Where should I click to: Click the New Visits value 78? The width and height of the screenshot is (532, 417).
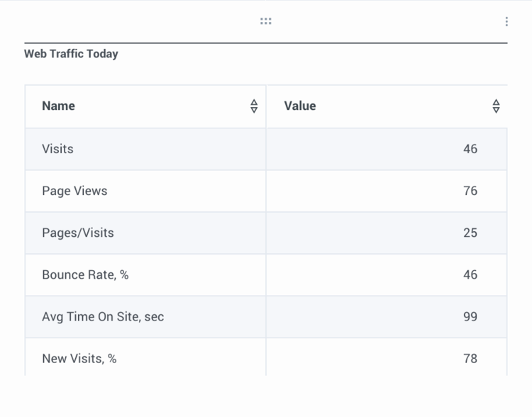(470, 359)
